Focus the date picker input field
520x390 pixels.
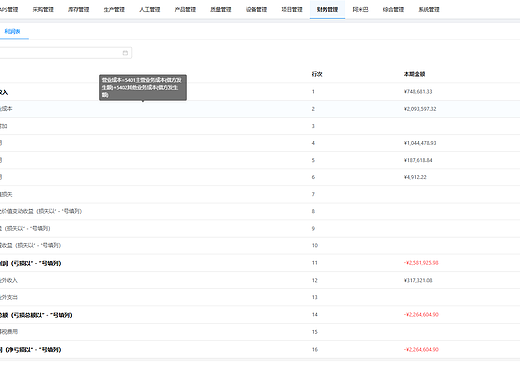pyautogui.click(x=66, y=53)
